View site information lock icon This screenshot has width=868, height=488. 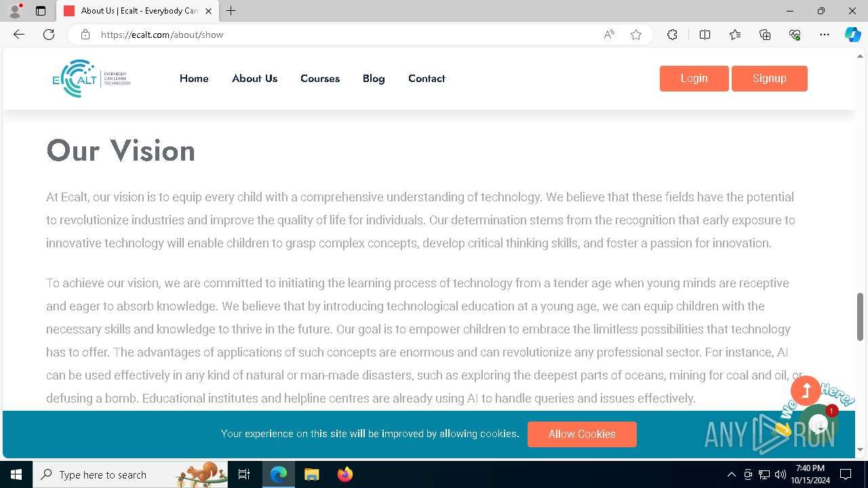(85, 35)
